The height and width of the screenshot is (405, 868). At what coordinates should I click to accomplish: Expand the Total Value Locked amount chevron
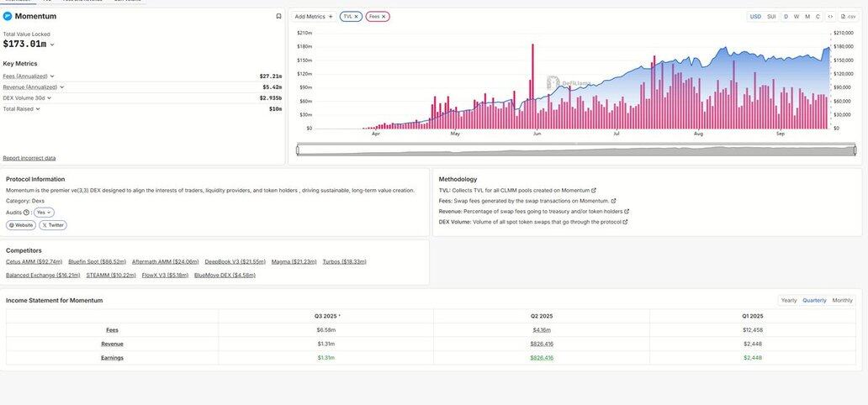tap(52, 45)
